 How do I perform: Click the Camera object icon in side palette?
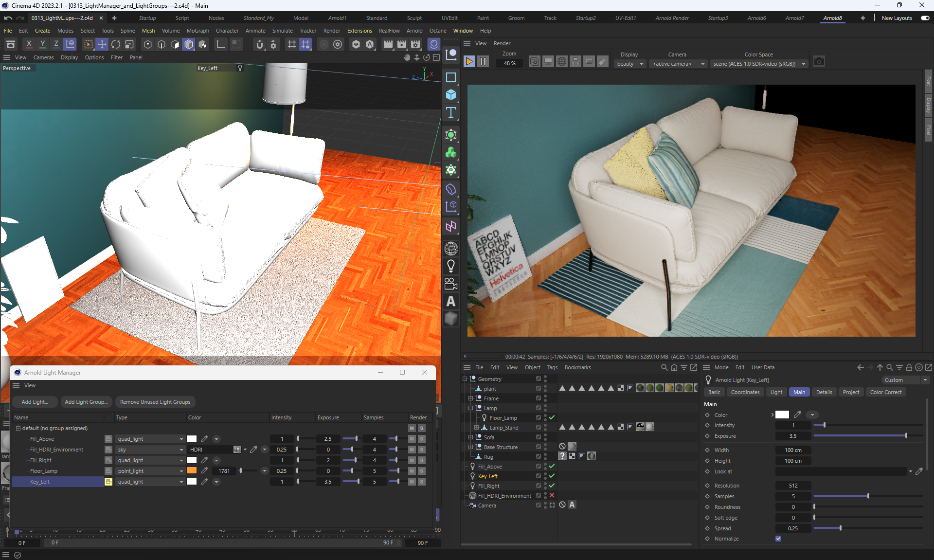pos(451,284)
